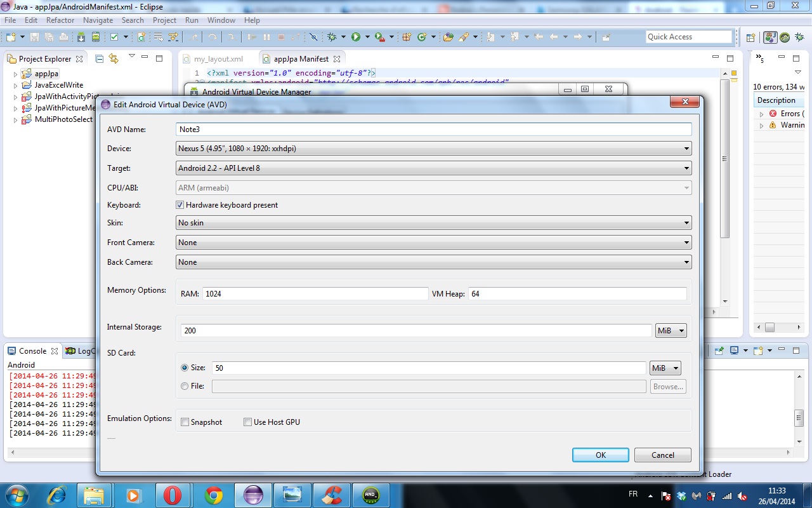Click the Skip All Breakpoints toolbar icon
The image size is (812, 508).
coord(313,37)
